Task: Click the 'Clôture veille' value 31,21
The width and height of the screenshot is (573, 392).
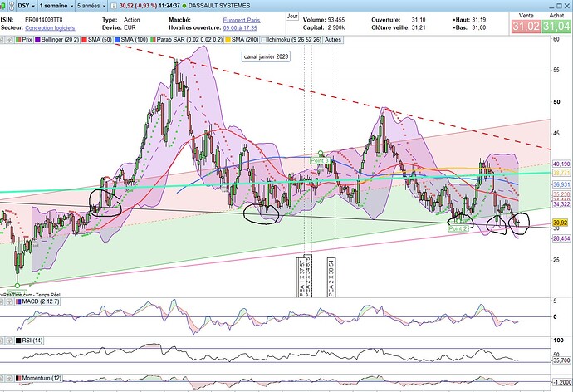Action: tap(418, 27)
